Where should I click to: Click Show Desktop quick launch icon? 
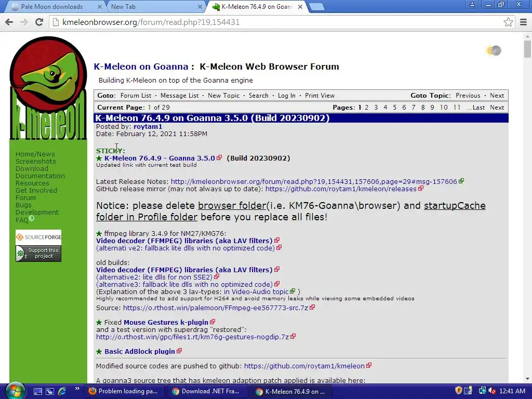pyautogui.click(x=37, y=392)
